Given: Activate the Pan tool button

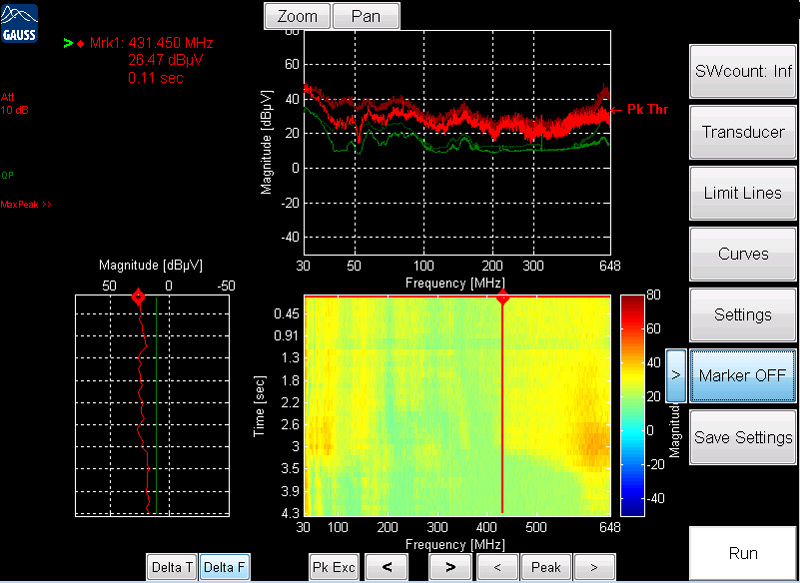Looking at the screenshot, I should [x=366, y=16].
